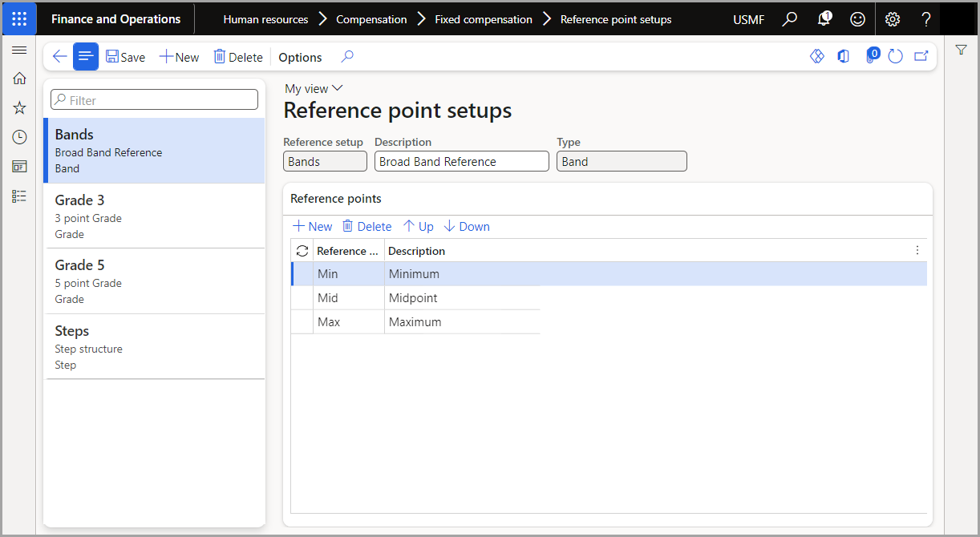Edit the Description field Broad Band Reference
Viewport: 980px width, 537px height.
pyautogui.click(x=462, y=161)
